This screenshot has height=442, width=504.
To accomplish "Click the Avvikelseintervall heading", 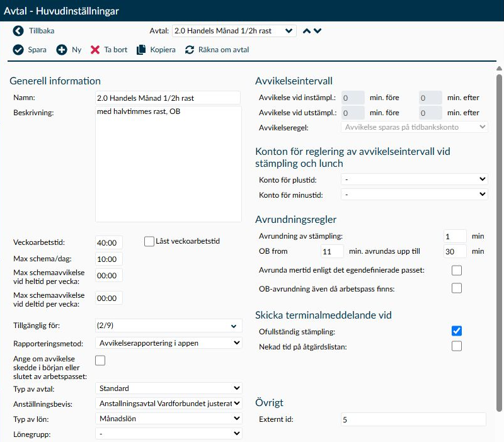I will point(294,81).
